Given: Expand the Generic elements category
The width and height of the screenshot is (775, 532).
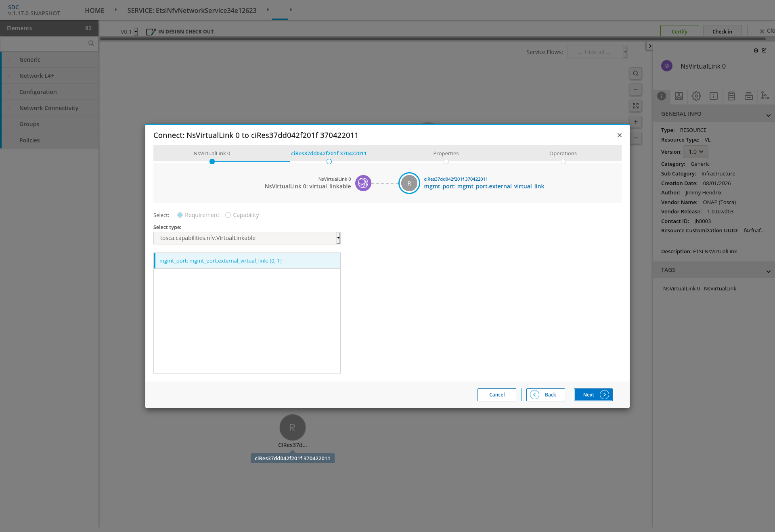Looking at the screenshot, I should coord(50,60).
